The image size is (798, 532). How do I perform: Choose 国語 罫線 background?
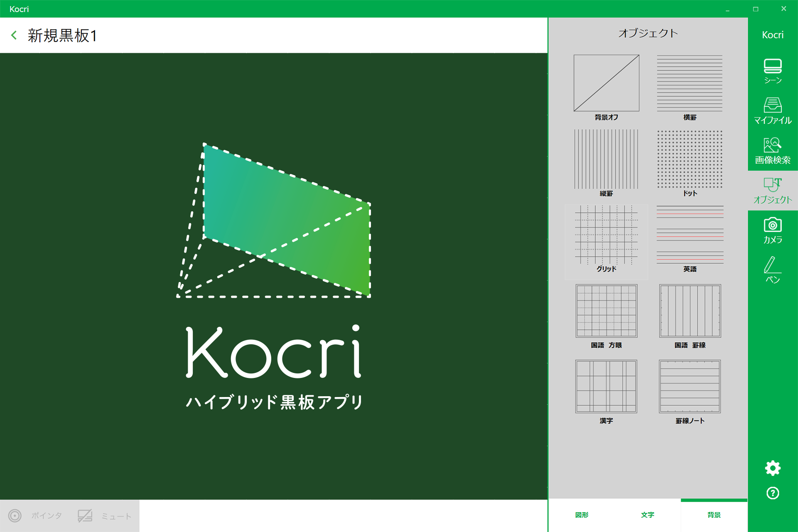(690, 316)
